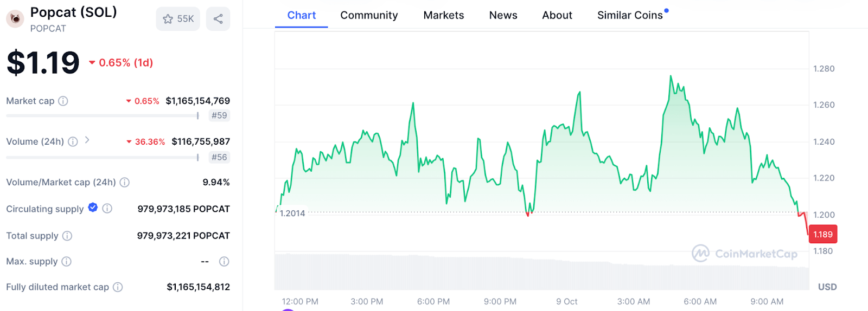Click the $1,165,154,812 fully diluted value
This screenshot has height=311, width=868.
[x=199, y=287]
